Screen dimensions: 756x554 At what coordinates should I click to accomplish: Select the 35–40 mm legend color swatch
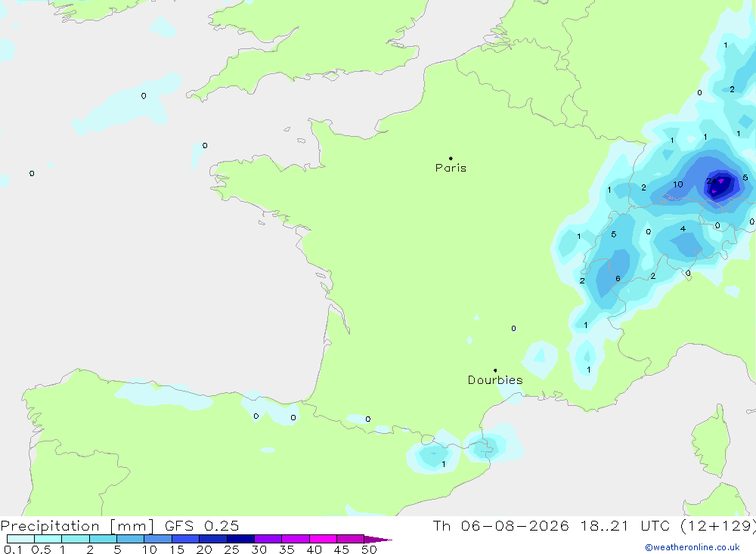tap(296, 539)
